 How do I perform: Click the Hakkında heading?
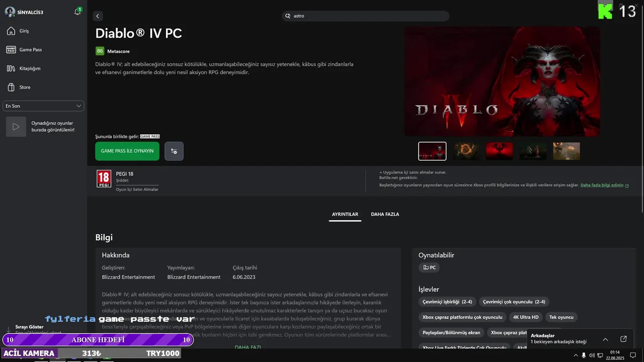tap(116, 255)
